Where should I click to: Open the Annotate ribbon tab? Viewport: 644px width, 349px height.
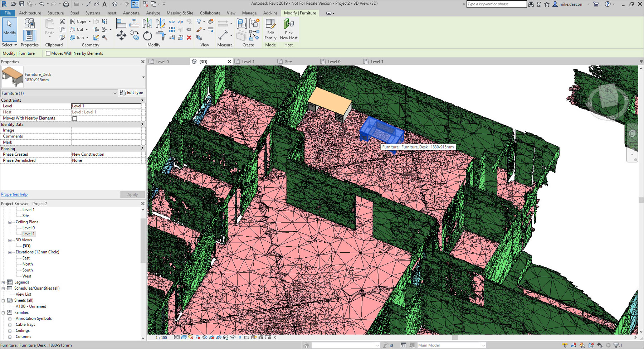pyautogui.click(x=131, y=13)
